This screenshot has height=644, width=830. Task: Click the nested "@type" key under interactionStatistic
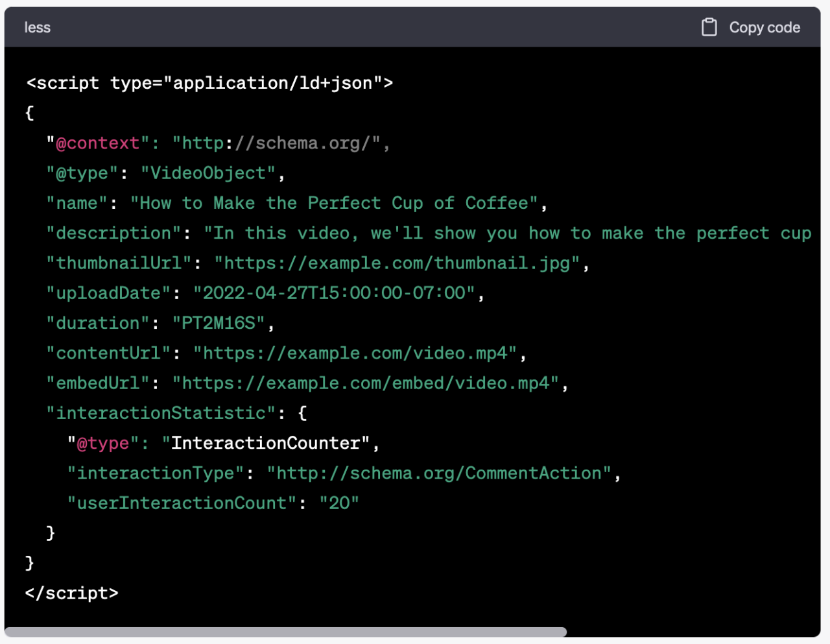pos(103,443)
